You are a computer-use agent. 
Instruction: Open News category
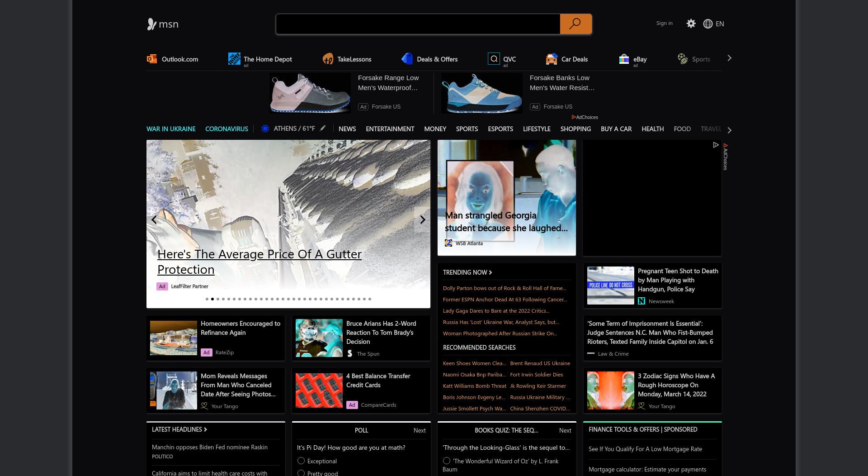click(347, 129)
